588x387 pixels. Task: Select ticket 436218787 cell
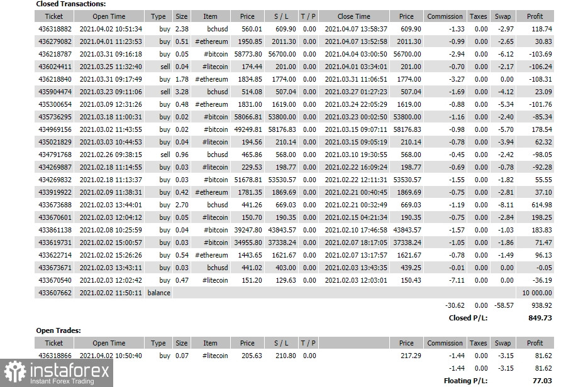[55, 54]
